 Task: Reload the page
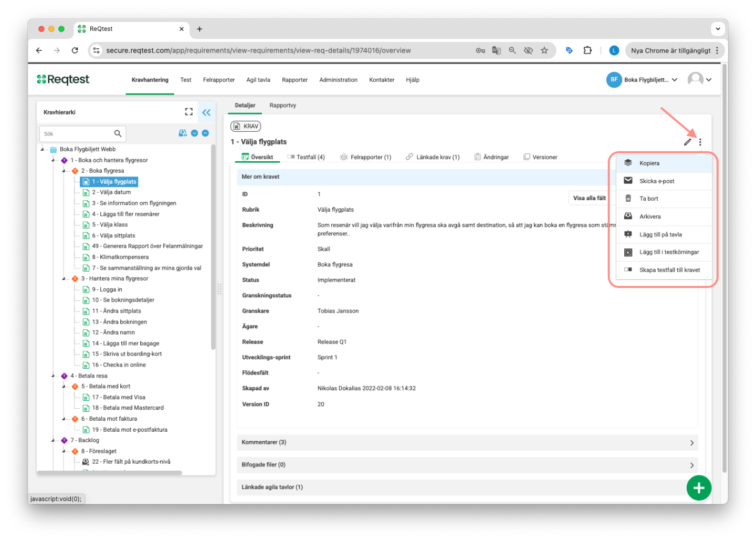(75, 50)
